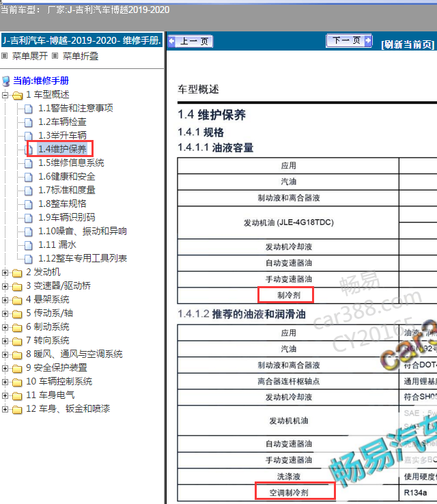
Task: Open 1.1警告和注意事项 page
Action: pyautogui.click(x=76, y=109)
